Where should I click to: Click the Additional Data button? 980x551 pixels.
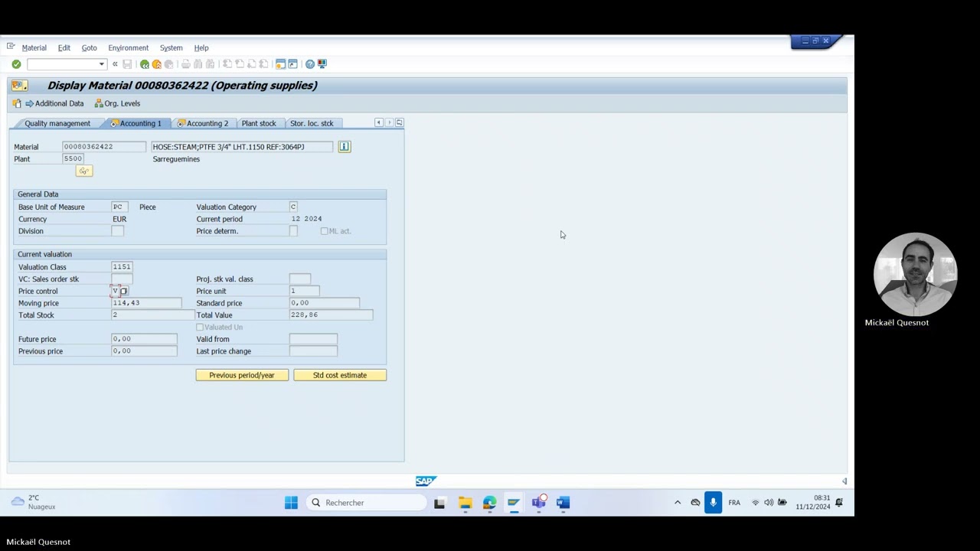point(54,103)
